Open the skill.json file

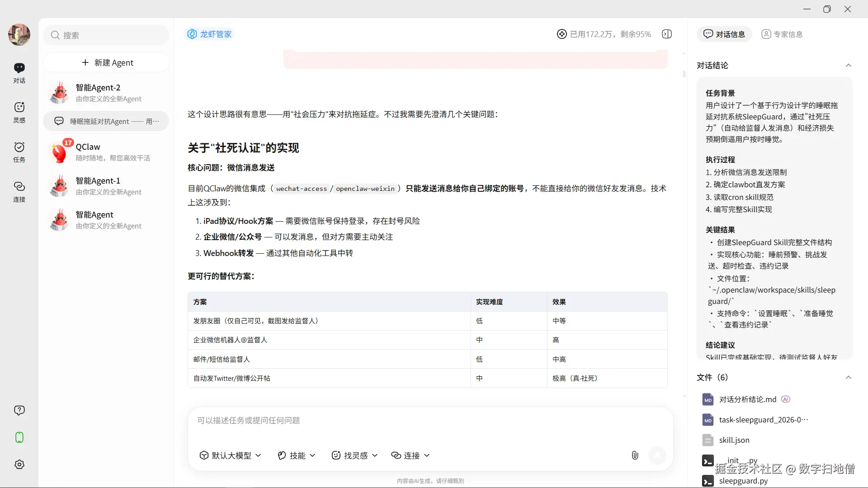[x=734, y=440]
